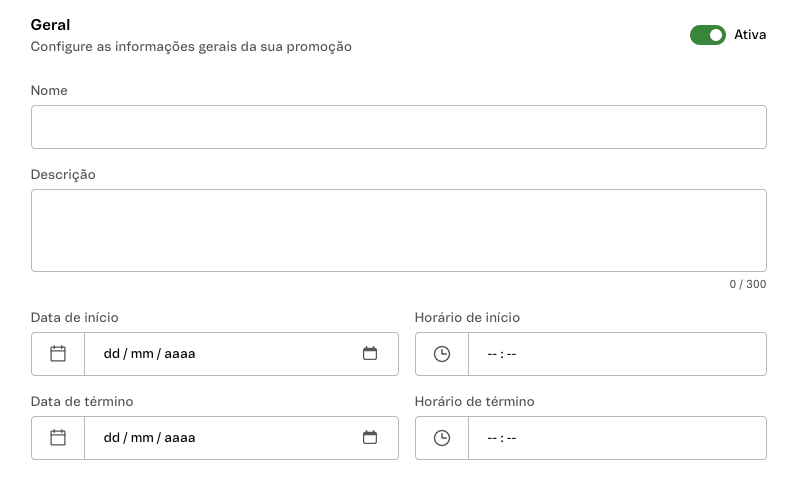Click the calendar icon left of end date

pos(58,438)
